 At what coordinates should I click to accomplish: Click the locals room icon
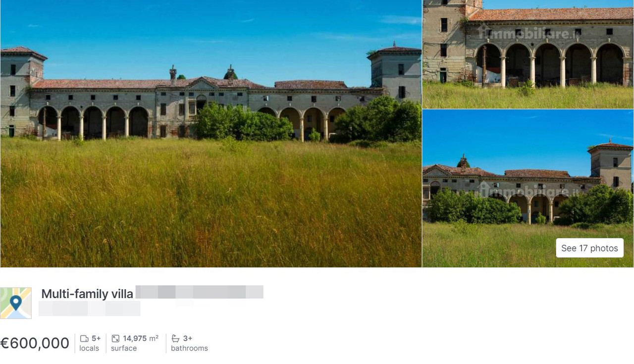84,339
